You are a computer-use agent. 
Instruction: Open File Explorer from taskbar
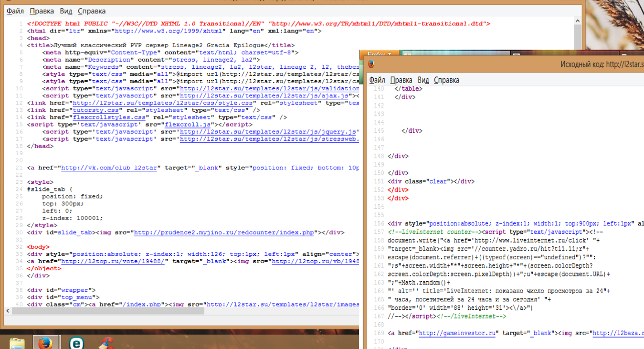(x=17, y=343)
